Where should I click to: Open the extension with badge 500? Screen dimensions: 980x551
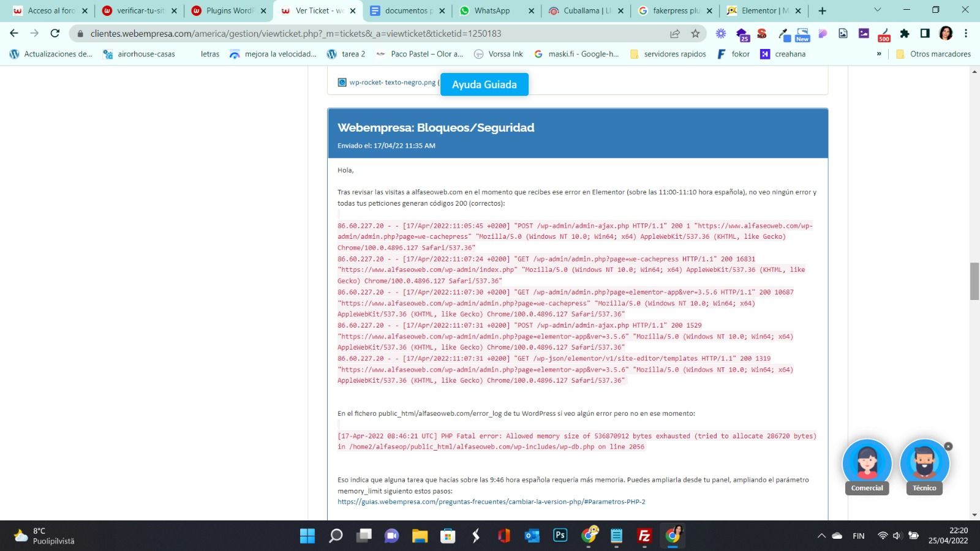pos(884,34)
